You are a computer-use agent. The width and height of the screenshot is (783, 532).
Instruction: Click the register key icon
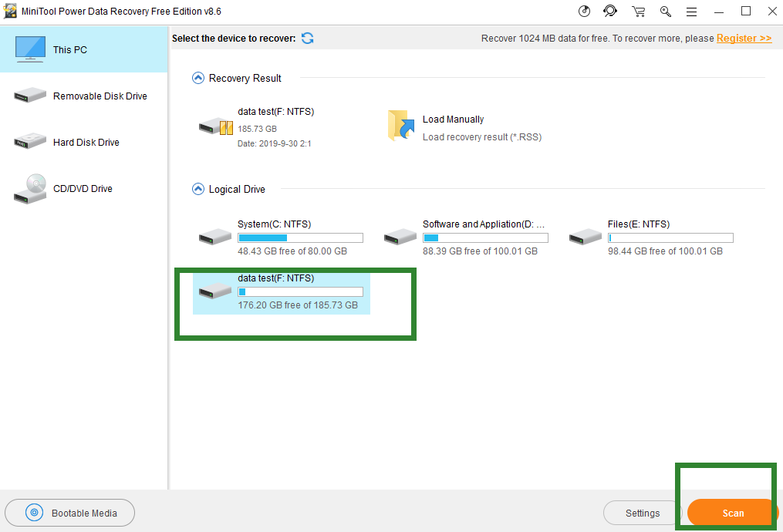(665, 11)
